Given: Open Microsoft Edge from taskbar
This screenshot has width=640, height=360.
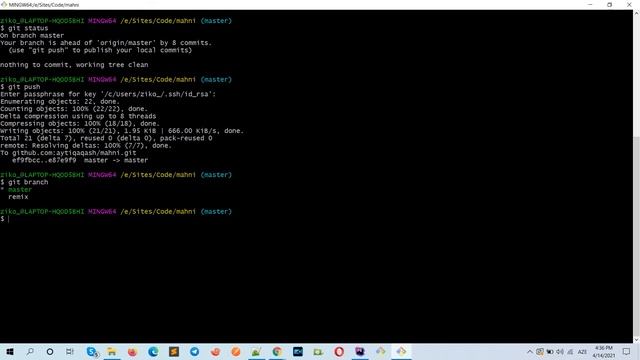Looking at the screenshot, I should coord(153,351).
